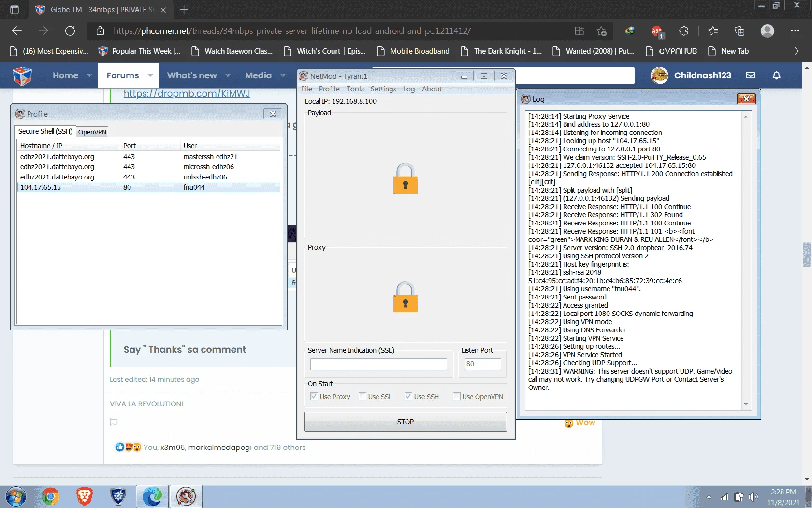
Task: Click the browser address bar URL
Action: (x=292, y=31)
